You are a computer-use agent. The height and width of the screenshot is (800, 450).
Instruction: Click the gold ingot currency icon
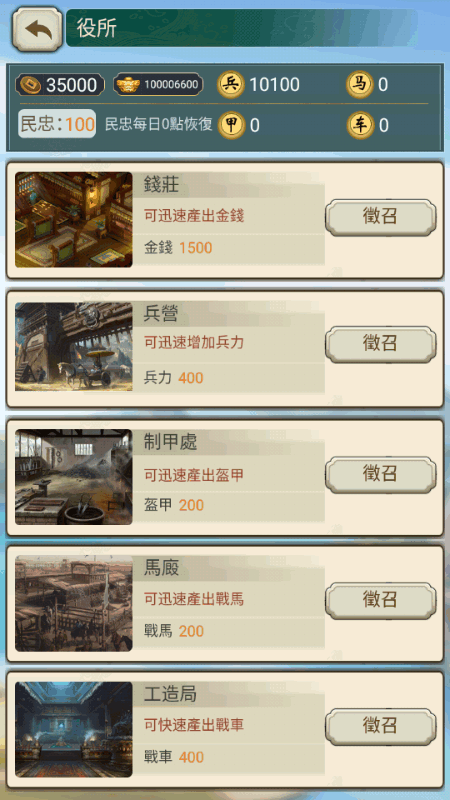(x=128, y=84)
